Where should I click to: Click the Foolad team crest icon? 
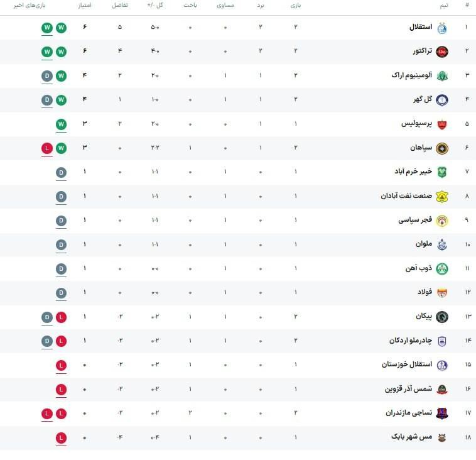pyautogui.click(x=442, y=293)
